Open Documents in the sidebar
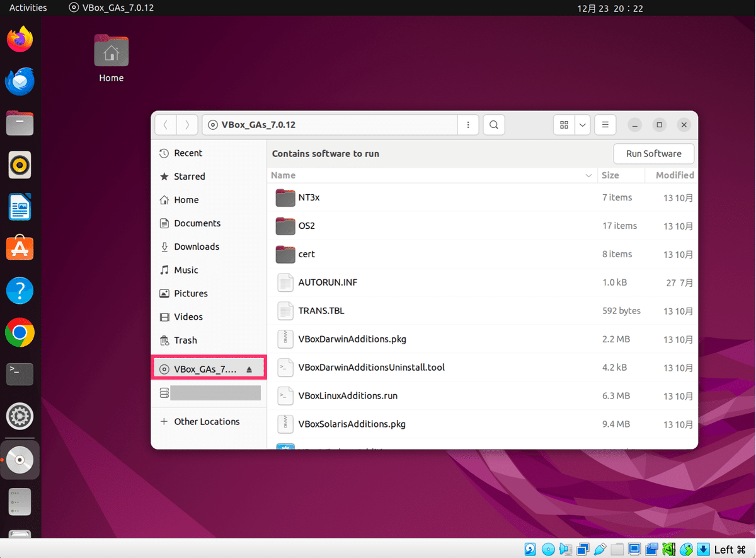This screenshot has height=558, width=756. (209, 223)
